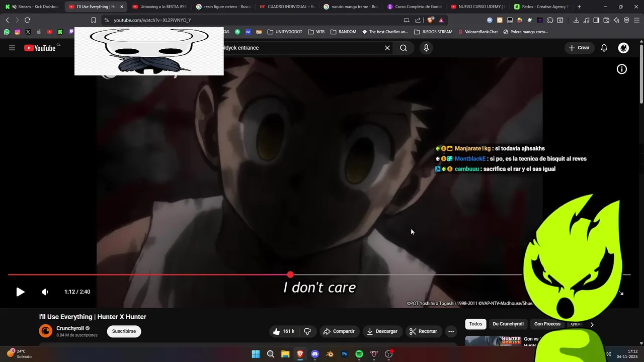Screen dimensions: 644x362
Task: Start voice search with the microphone
Action: (x=426, y=48)
